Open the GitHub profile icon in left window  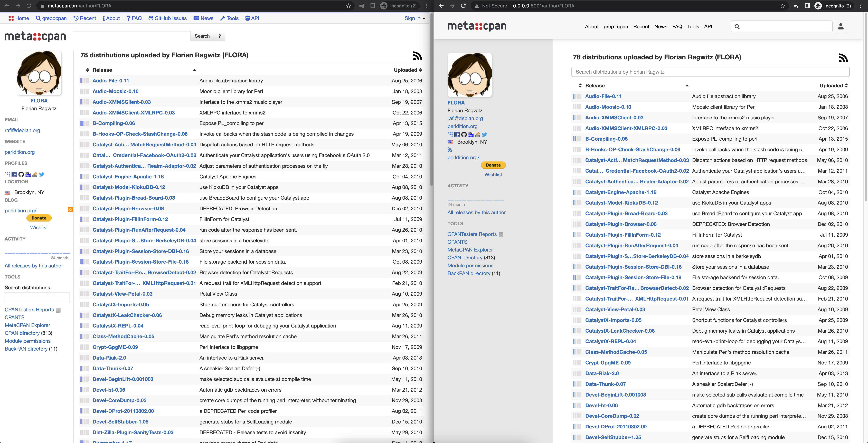coord(21,174)
